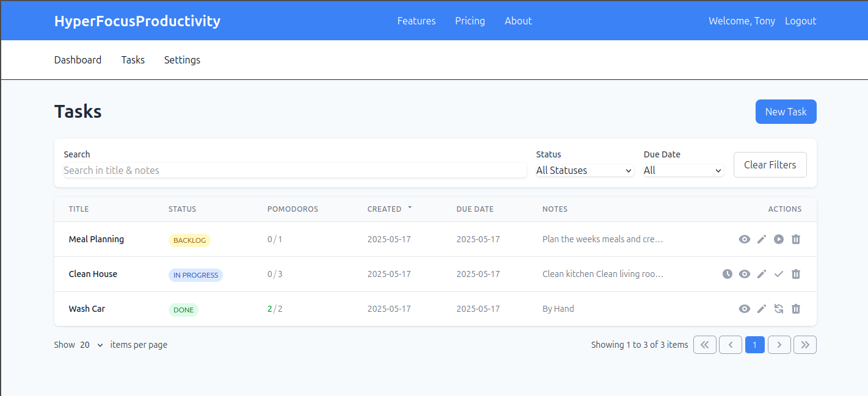The width and height of the screenshot is (868, 396).
Task: Click the Welcome, Tony text
Action: tap(742, 21)
